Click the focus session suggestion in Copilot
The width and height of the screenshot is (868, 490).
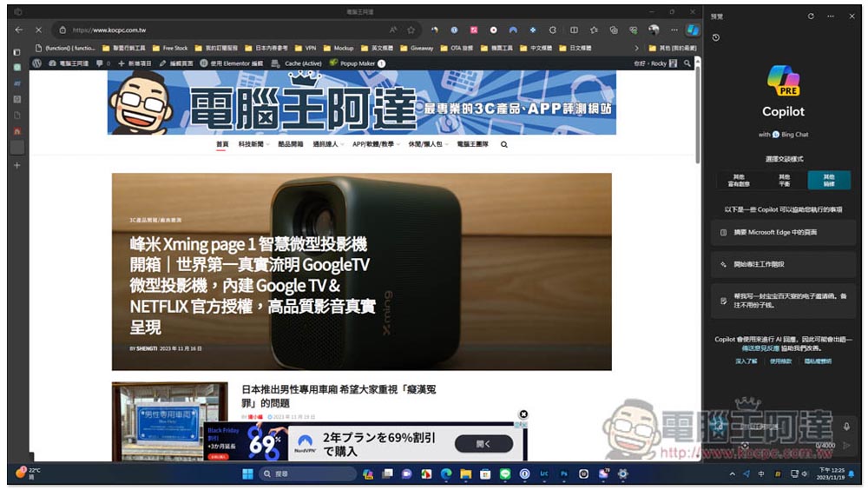pos(783,264)
